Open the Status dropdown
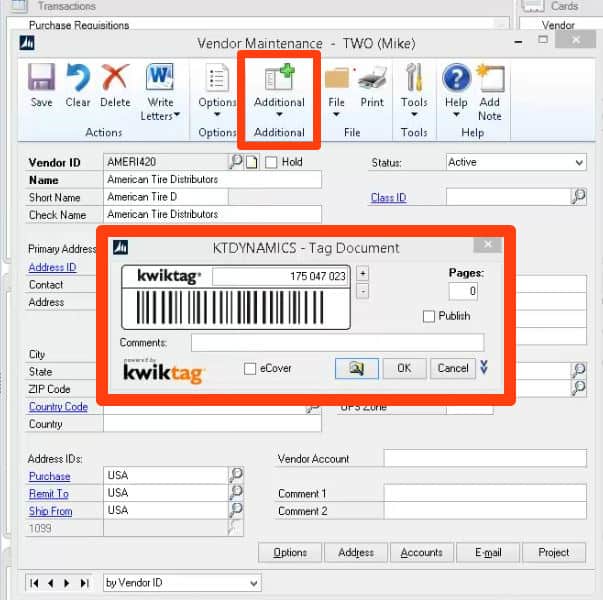This screenshot has width=603, height=600. pyautogui.click(x=579, y=162)
